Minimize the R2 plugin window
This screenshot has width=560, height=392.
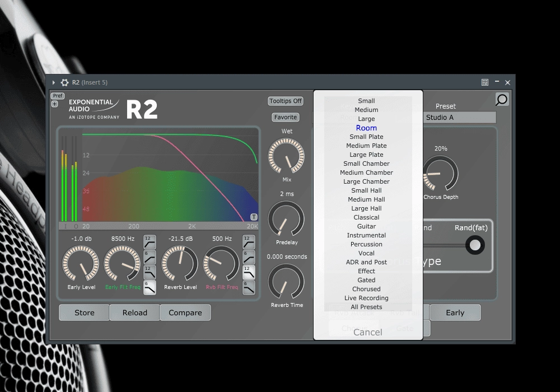[x=497, y=82]
